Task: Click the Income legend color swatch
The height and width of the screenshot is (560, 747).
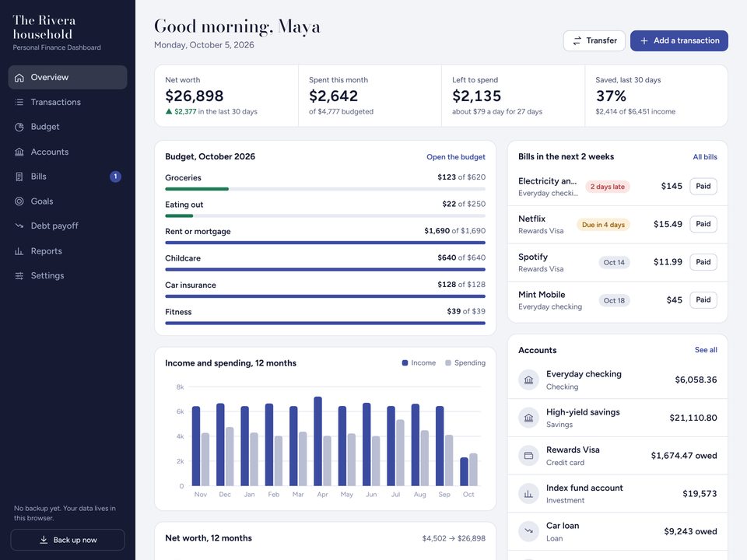Action: coord(405,363)
